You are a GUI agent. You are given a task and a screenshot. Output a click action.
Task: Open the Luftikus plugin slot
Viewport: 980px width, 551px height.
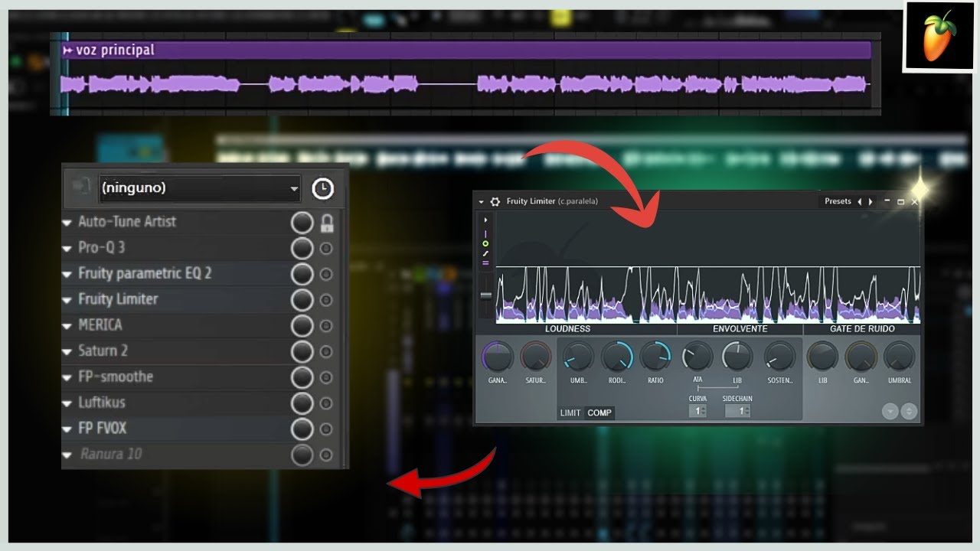pyautogui.click(x=102, y=403)
